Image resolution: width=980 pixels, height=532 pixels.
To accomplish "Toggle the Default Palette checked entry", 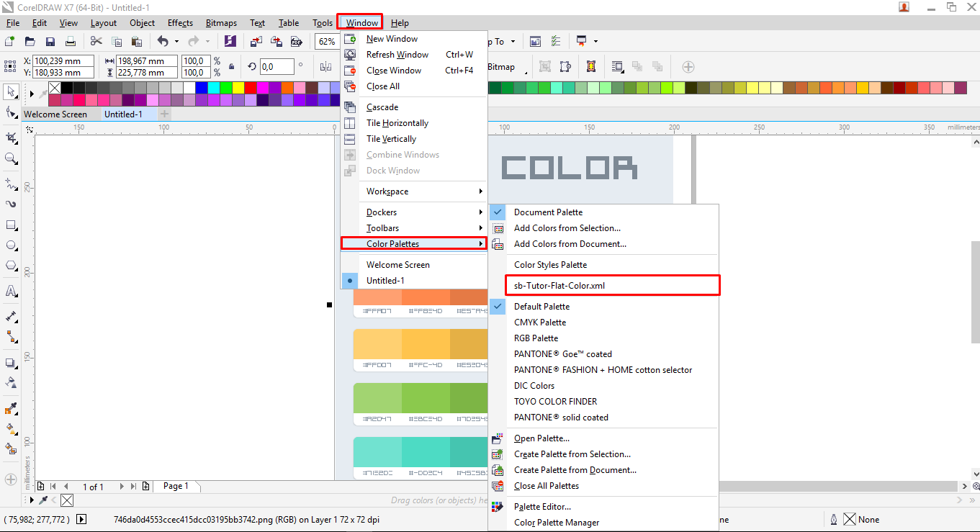I will point(541,307).
